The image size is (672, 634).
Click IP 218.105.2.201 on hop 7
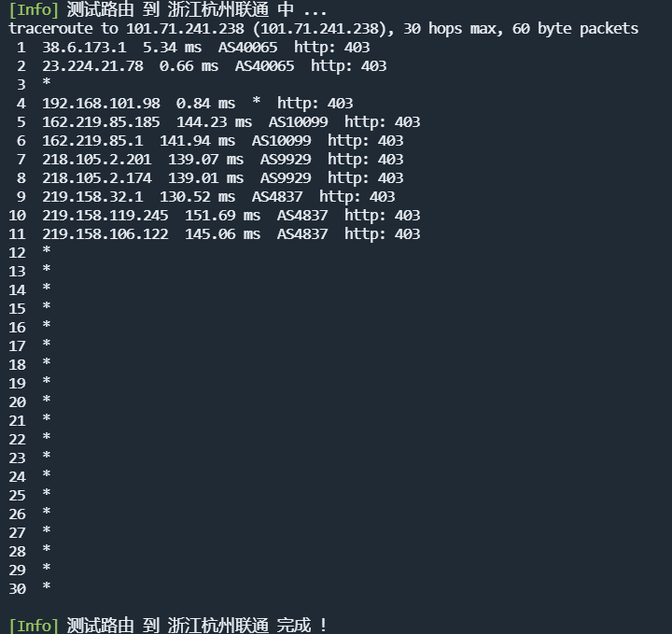pos(97,160)
